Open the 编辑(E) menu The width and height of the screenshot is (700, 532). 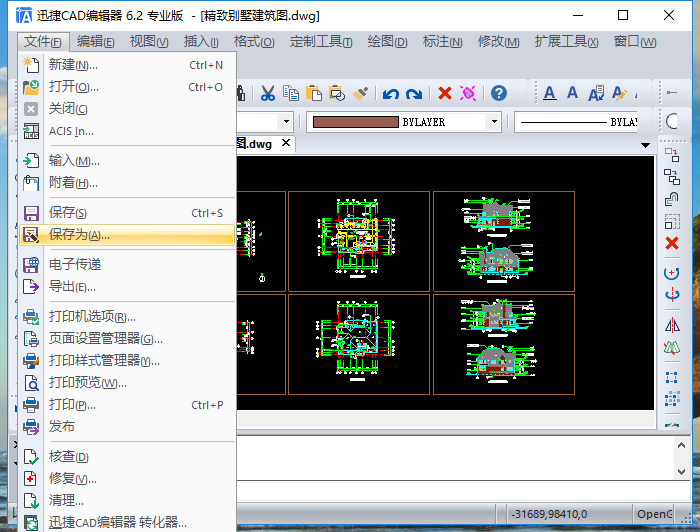click(95, 42)
